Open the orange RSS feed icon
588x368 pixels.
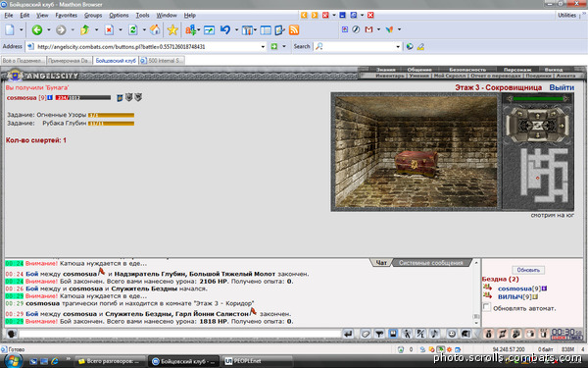(x=294, y=29)
